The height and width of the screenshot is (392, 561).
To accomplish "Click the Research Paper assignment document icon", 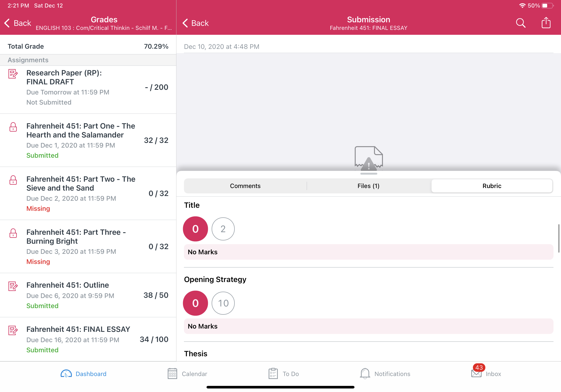I will click(x=13, y=74).
